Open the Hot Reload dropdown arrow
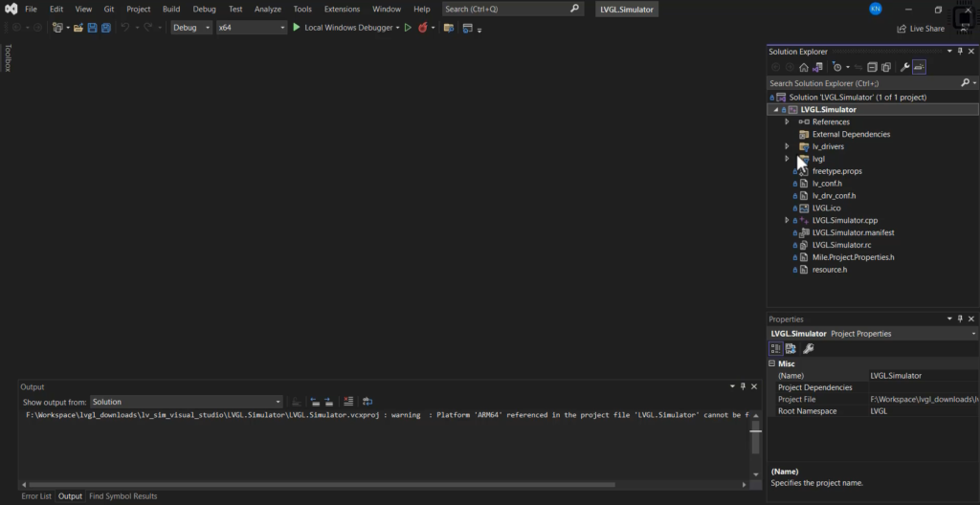This screenshot has height=505, width=980. (x=433, y=28)
